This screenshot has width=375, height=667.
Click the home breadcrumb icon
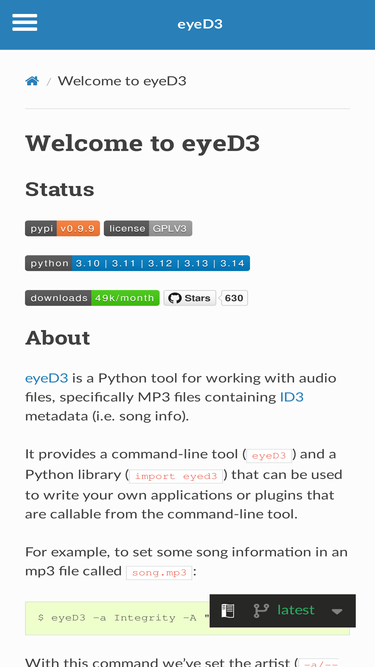coord(32,81)
